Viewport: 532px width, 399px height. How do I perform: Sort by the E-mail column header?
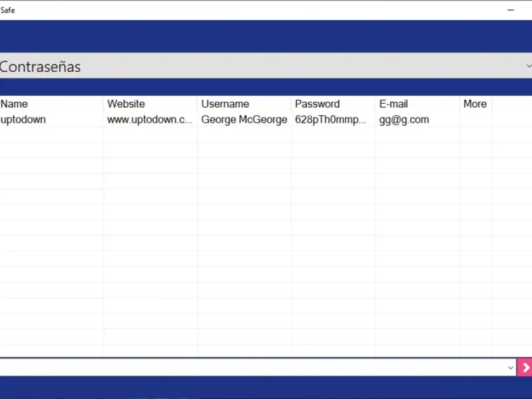coord(418,104)
